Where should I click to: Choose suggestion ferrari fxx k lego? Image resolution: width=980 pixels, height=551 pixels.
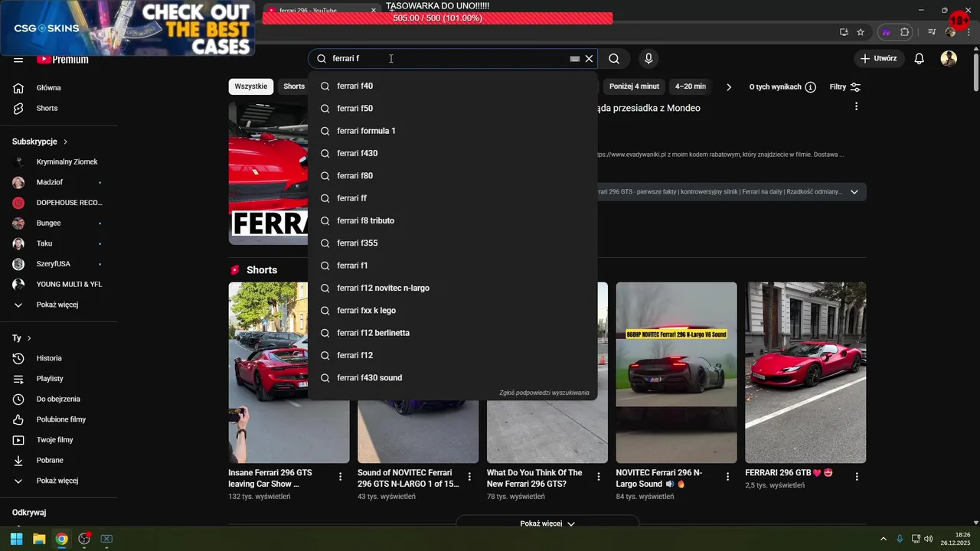click(x=452, y=311)
